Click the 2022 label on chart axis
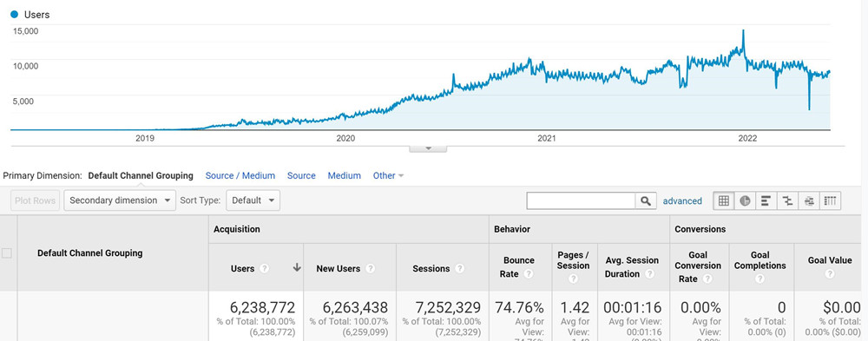 [x=747, y=138]
